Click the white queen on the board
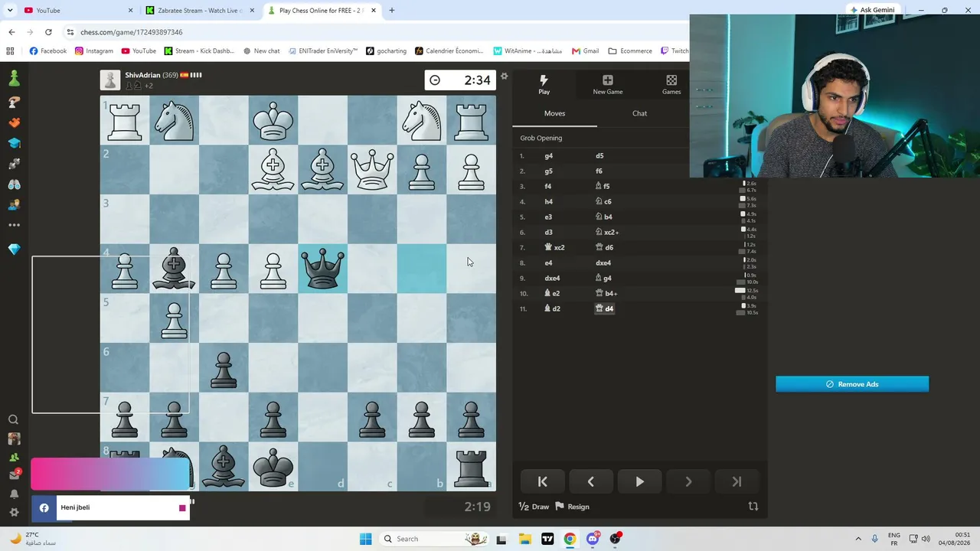This screenshot has height=551, width=980. (x=372, y=169)
